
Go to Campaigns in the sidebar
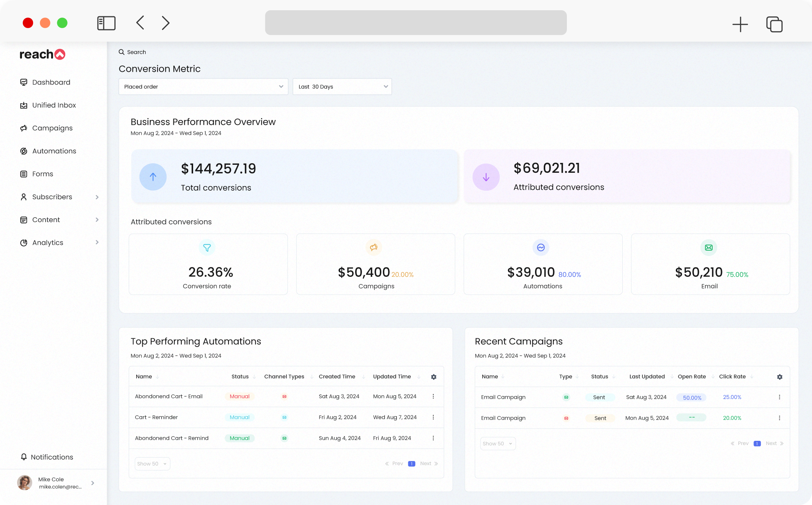coord(52,128)
